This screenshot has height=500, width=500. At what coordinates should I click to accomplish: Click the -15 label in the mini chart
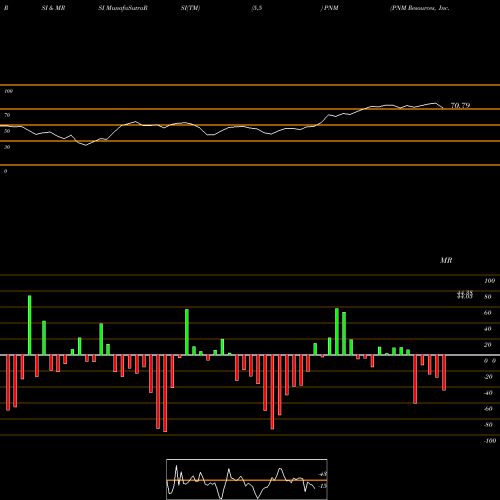tap(322, 486)
